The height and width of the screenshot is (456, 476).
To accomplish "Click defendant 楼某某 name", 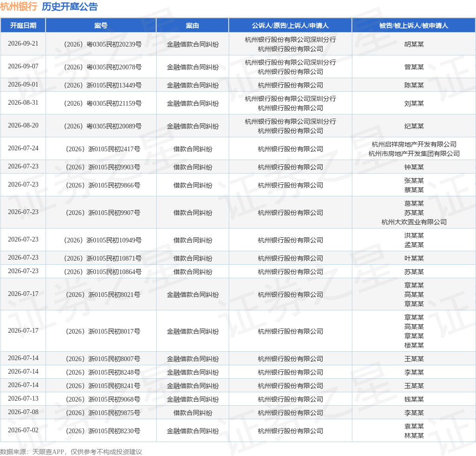I will click(414, 345).
